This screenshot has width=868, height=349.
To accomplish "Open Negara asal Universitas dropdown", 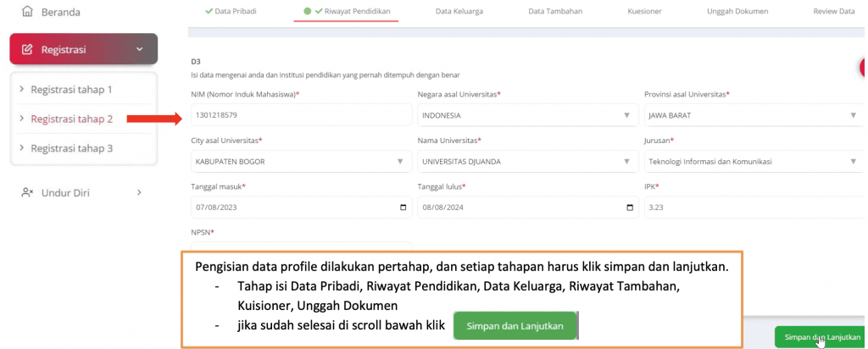I will point(626,115).
